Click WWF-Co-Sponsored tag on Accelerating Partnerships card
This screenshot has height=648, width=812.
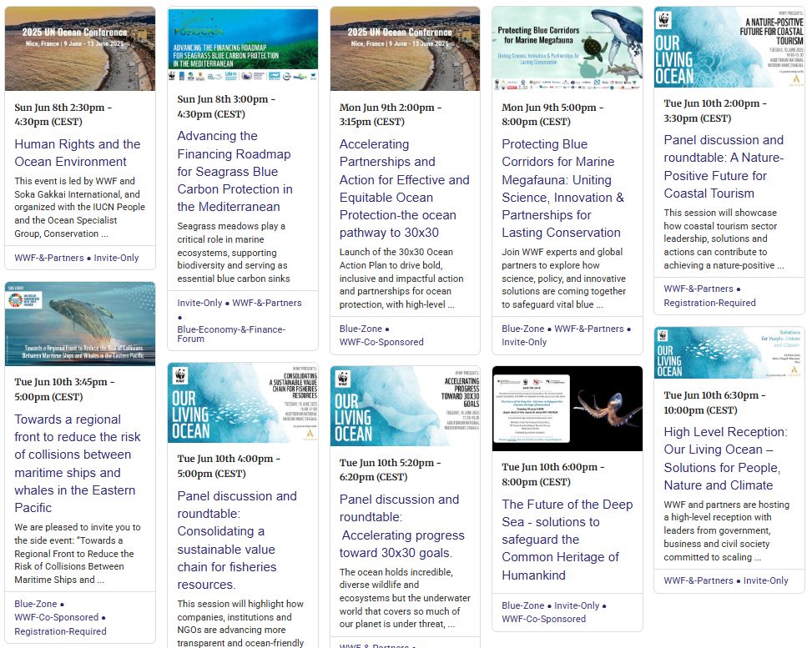tap(381, 342)
